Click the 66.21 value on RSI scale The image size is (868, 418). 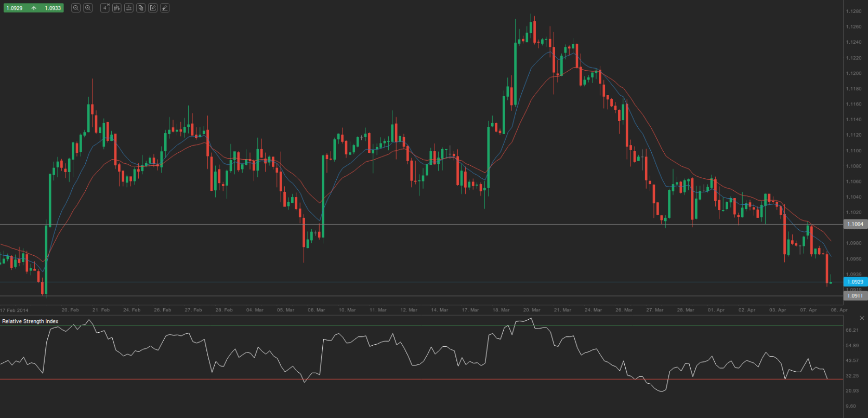point(852,330)
